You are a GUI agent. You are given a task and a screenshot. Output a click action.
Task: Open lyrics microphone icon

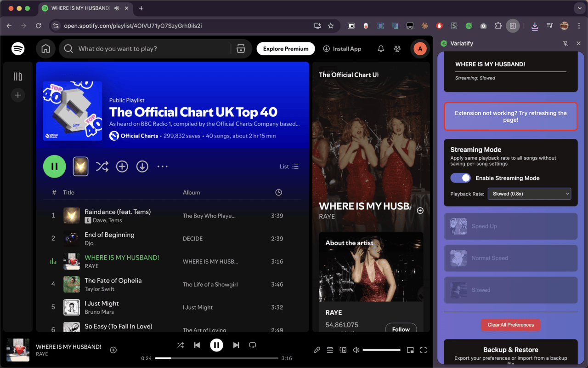pyautogui.click(x=317, y=350)
